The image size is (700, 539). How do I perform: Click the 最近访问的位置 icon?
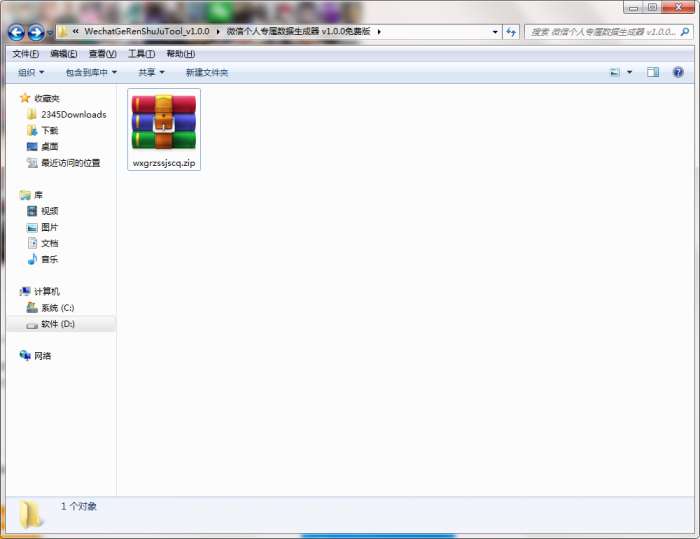(32, 163)
